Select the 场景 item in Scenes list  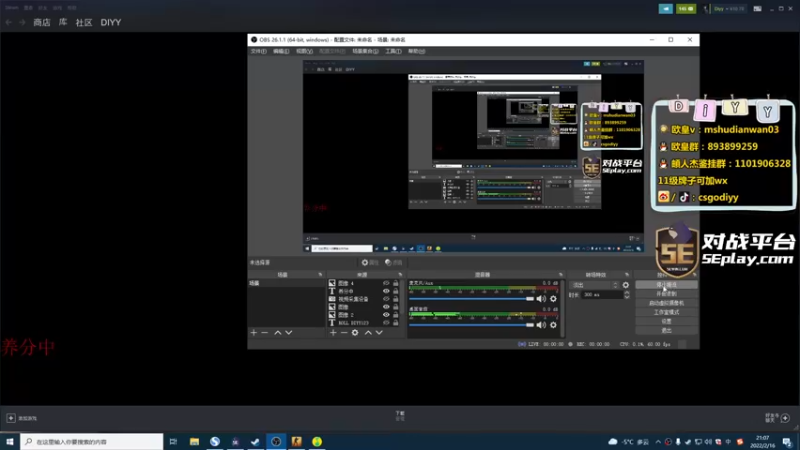coord(286,283)
